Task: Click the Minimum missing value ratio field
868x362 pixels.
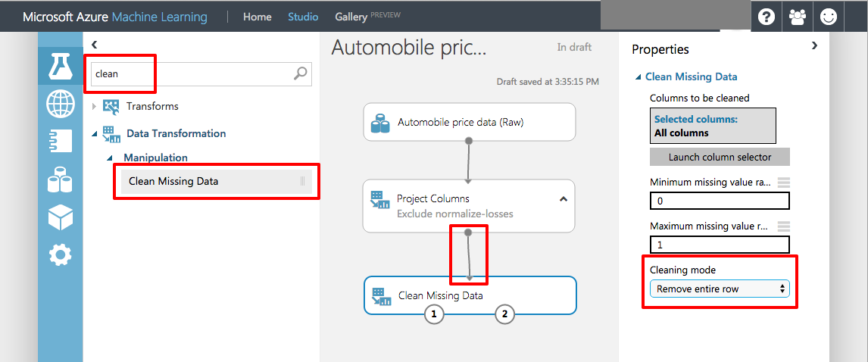Action: click(x=720, y=201)
